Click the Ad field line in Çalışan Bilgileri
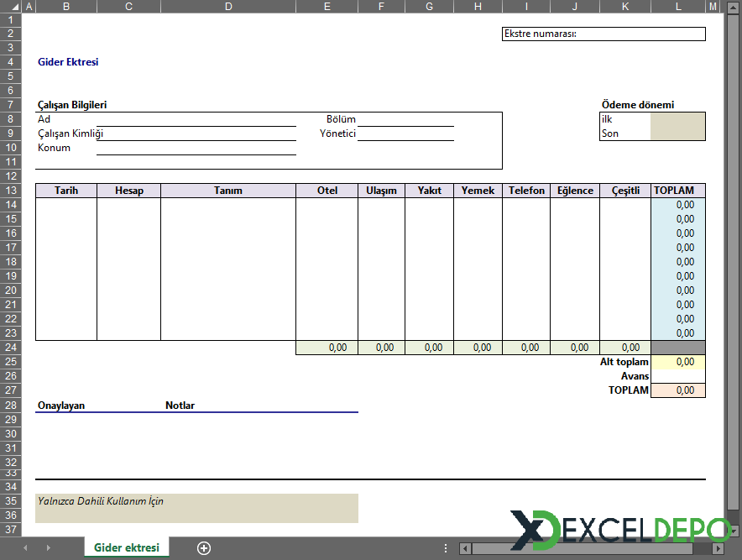This screenshot has width=742, height=560. click(196, 119)
